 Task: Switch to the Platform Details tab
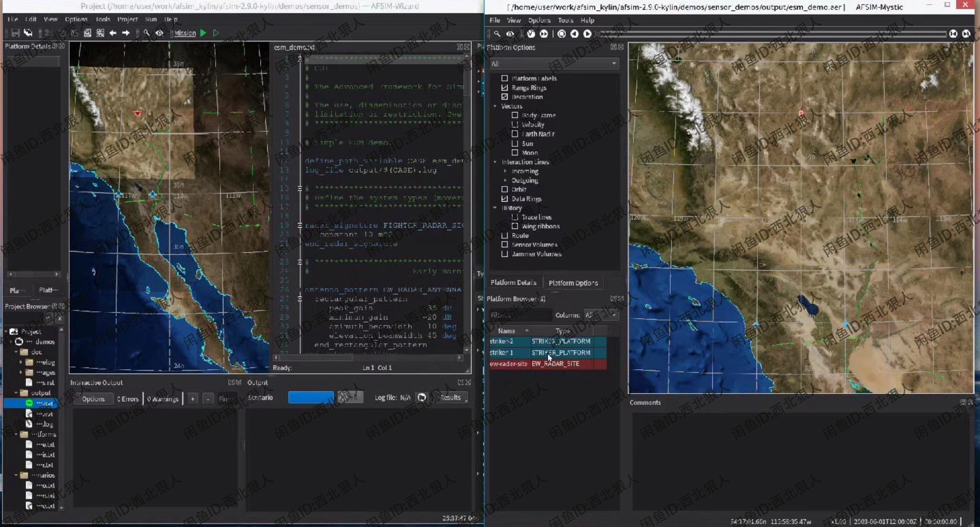513,283
